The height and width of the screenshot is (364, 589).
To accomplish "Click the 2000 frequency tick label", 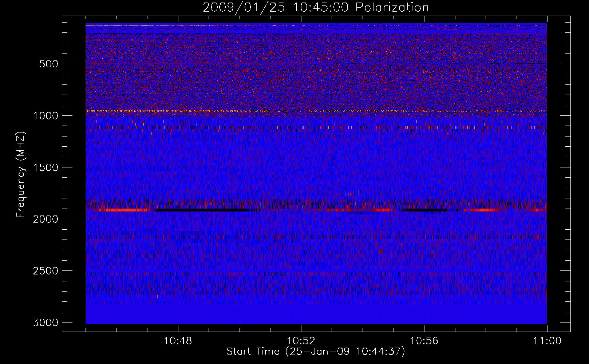I will pos(46,219).
